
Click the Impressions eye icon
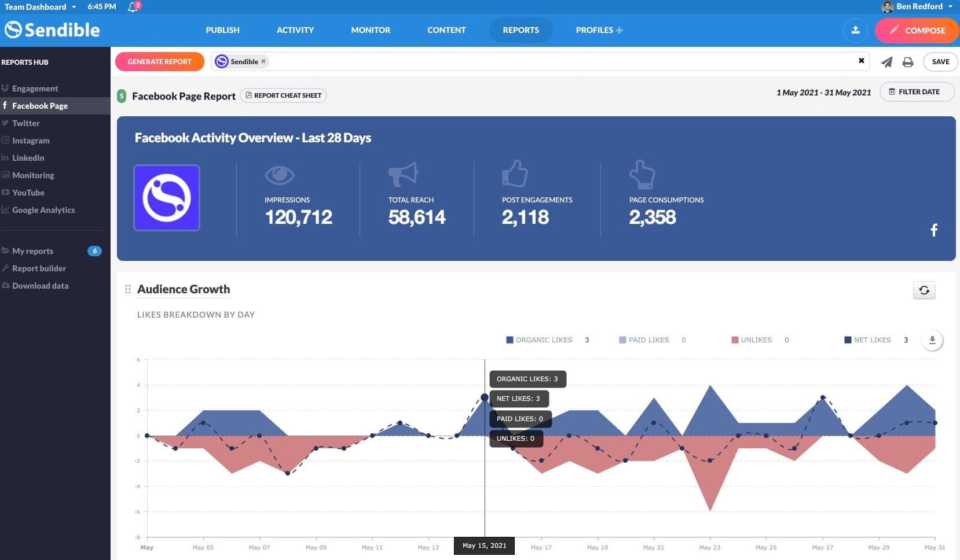coord(280,175)
